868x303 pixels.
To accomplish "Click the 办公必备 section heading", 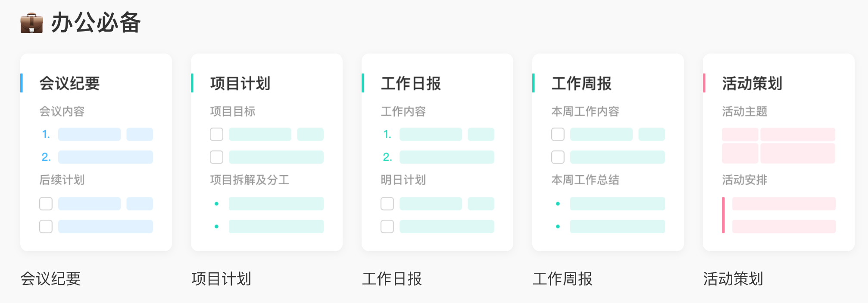I will (x=96, y=22).
